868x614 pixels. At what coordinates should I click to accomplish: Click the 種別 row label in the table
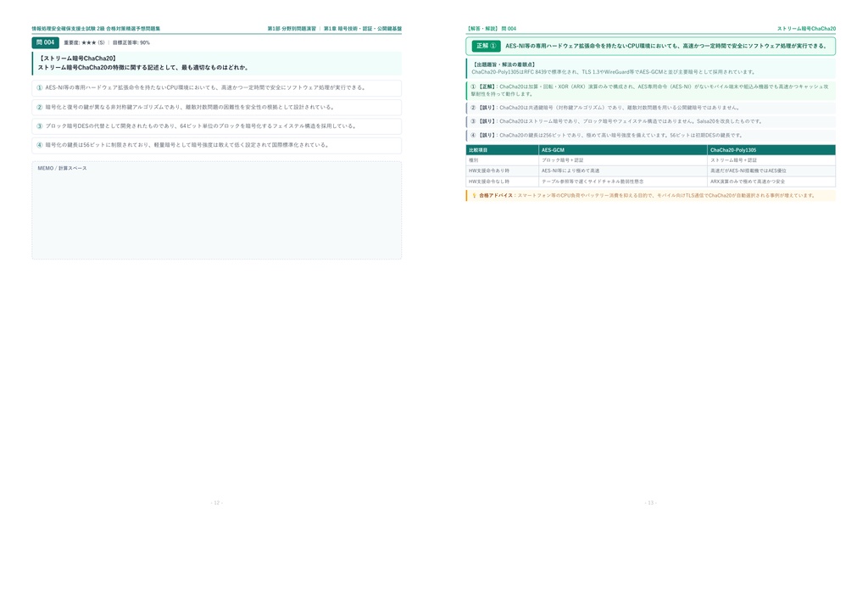click(x=502, y=160)
